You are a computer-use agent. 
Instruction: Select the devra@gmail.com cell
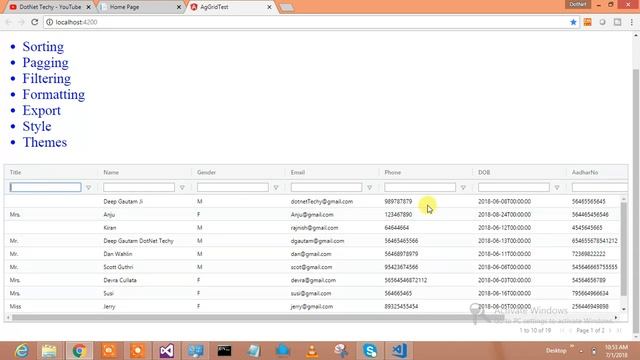coord(313,280)
